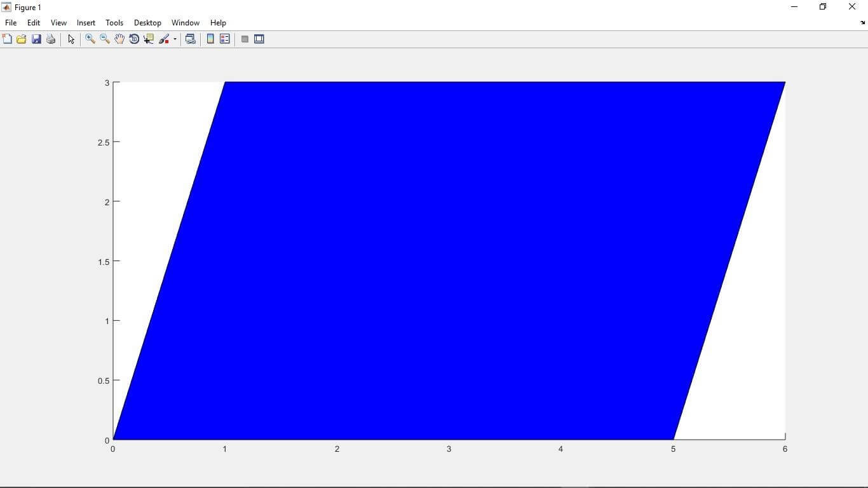The height and width of the screenshot is (488, 868).
Task: Create a new figure
Action: pos(7,39)
